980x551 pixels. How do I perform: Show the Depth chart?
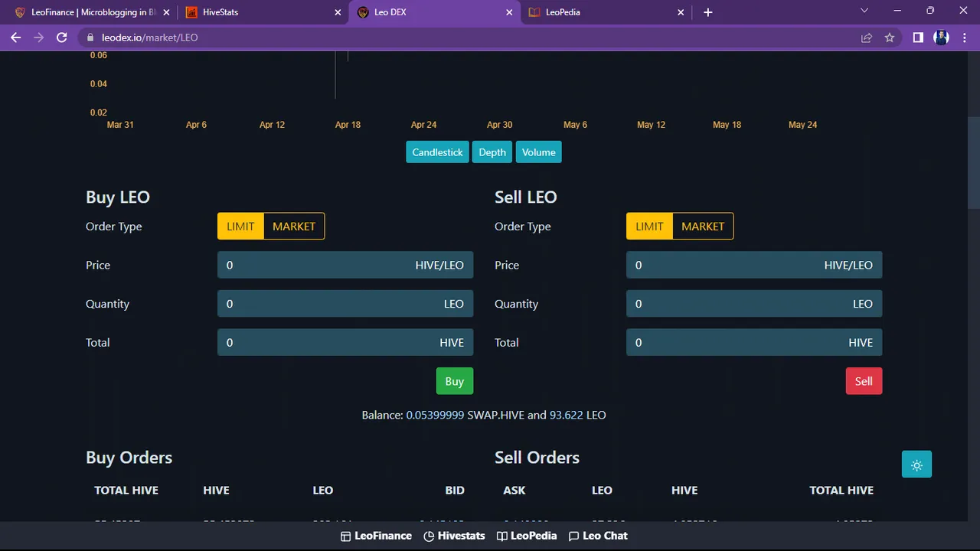pos(492,152)
